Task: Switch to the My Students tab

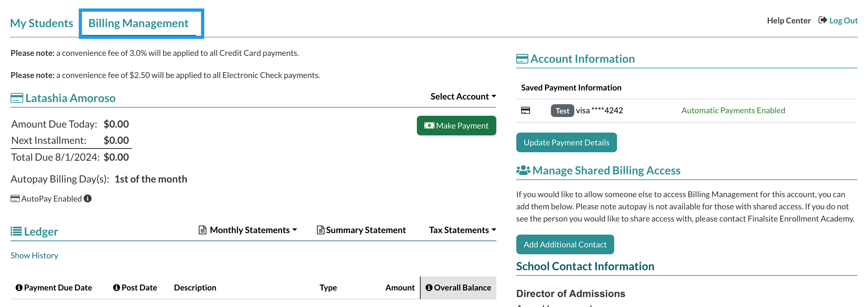Action: (x=41, y=23)
